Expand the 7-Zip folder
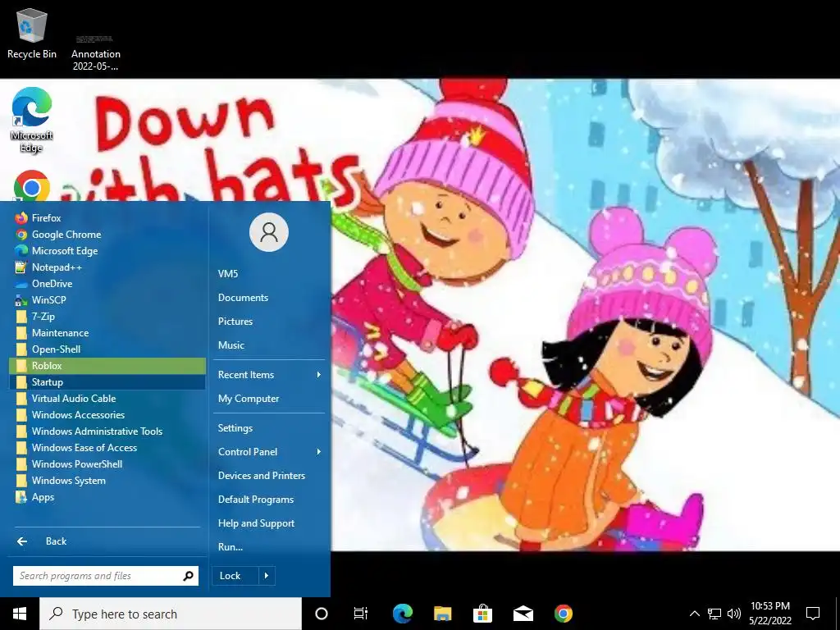840x630 pixels. pyautogui.click(x=107, y=317)
